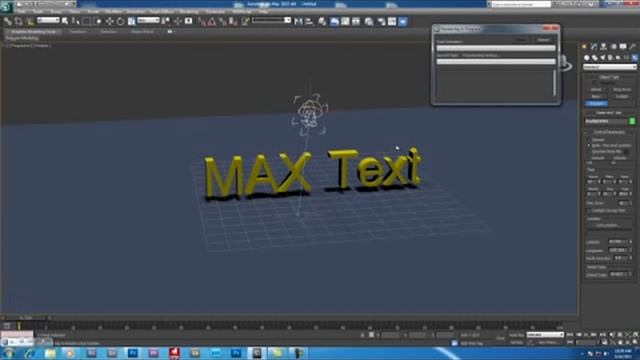Collapse the Control Parameters rollout
640x360 pixels.
pyautogui.click(x=609, y=132)
